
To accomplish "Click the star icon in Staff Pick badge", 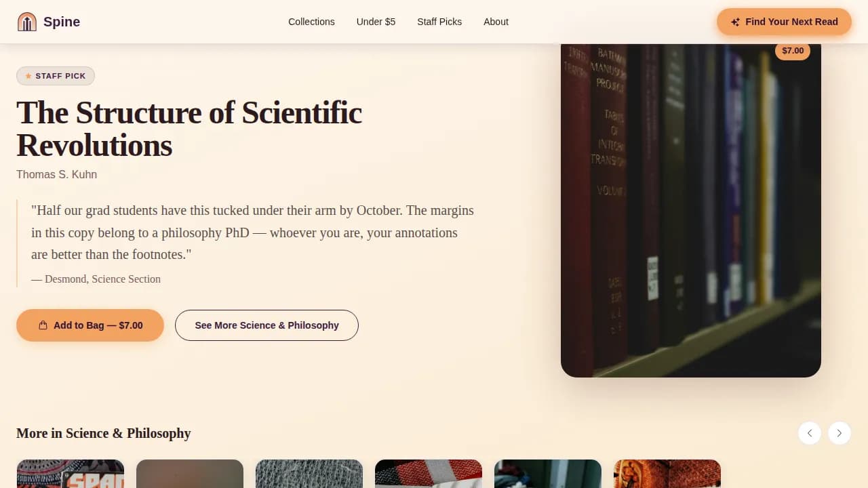I will click(28, 76).
